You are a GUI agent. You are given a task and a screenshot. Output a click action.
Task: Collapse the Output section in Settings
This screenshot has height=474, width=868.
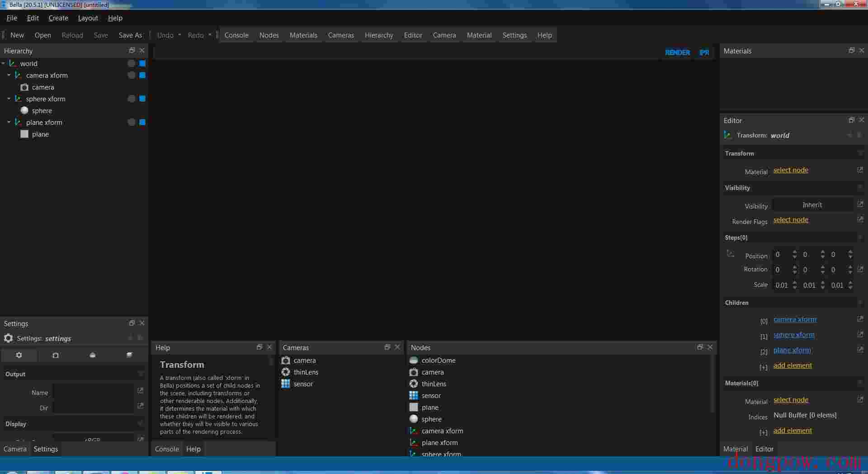coord(141,374)
